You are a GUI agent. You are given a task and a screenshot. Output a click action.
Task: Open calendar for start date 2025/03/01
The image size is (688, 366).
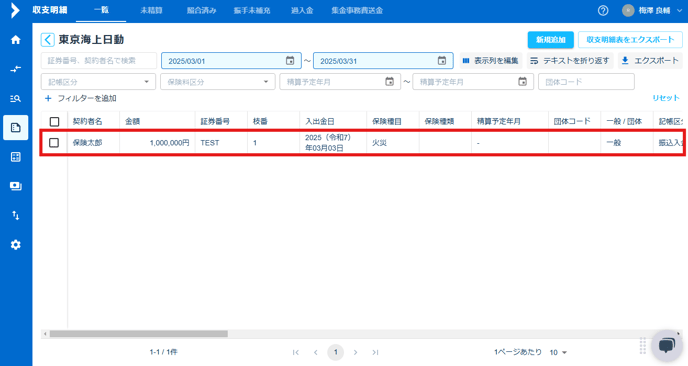(x=290, y=61)
